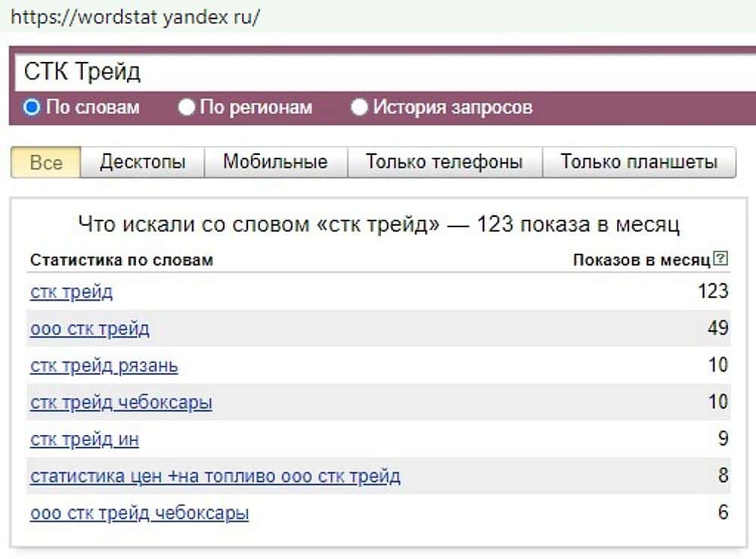Choose the Только планшеты tab
756x559 pixels.
[x=639, y=162]
